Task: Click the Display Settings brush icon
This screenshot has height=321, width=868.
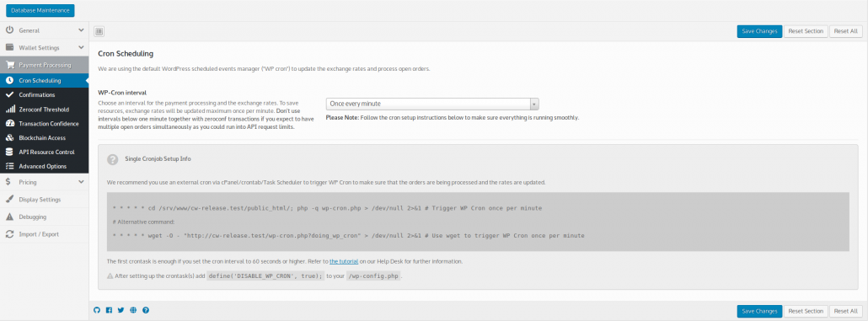Action: click(9, 199)
